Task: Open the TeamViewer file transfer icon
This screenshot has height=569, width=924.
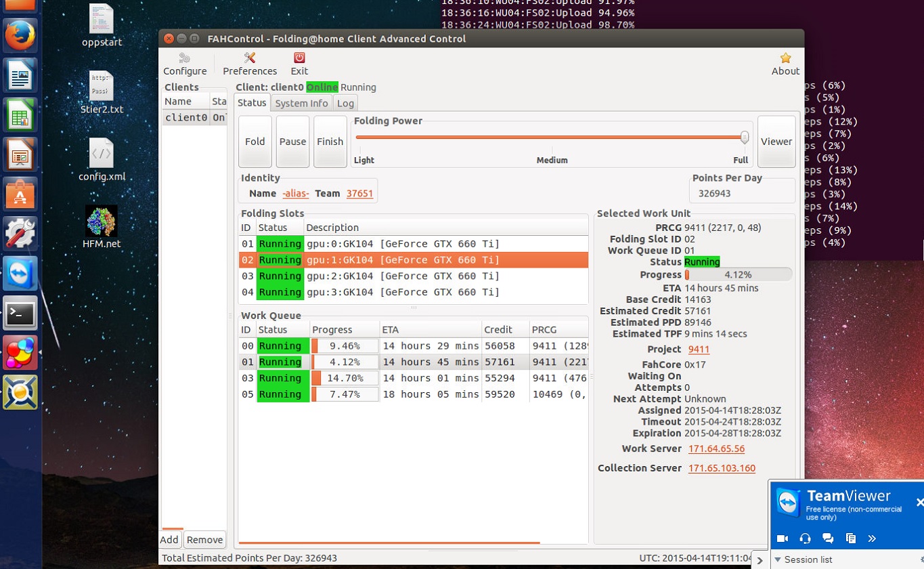Action: point(851,539)
